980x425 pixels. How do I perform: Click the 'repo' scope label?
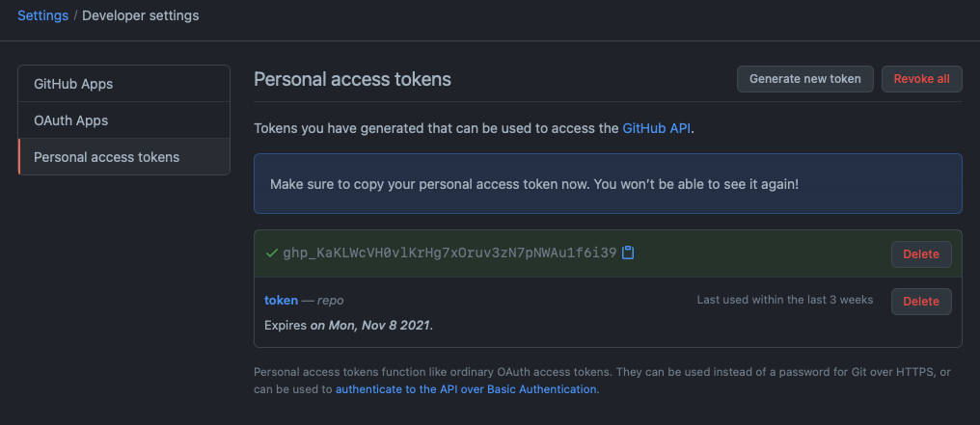(x=330, y=300)
